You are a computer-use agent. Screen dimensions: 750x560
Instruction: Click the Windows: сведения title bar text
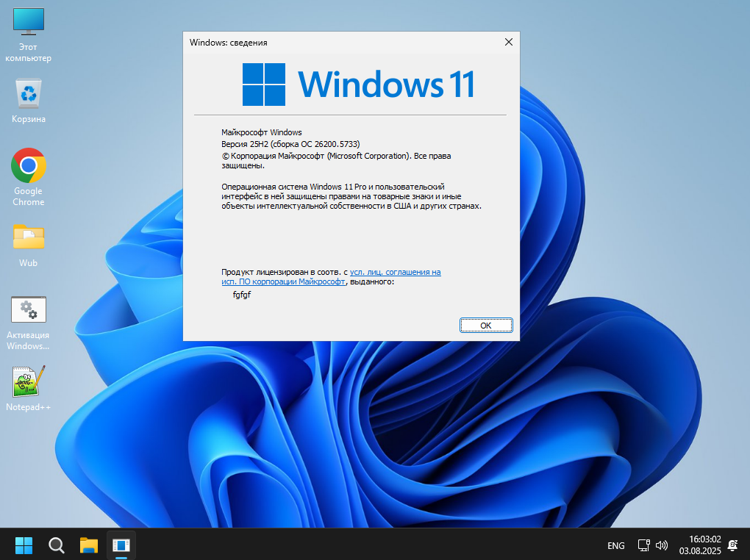click(x=228, y=43)
